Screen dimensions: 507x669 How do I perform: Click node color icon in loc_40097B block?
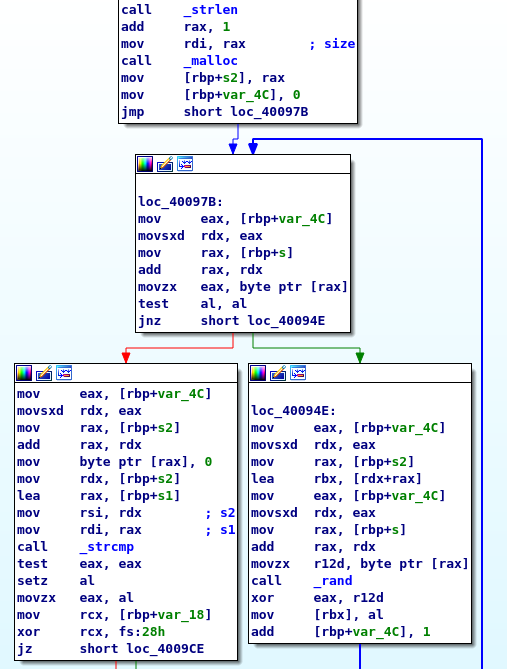(145, 164)
